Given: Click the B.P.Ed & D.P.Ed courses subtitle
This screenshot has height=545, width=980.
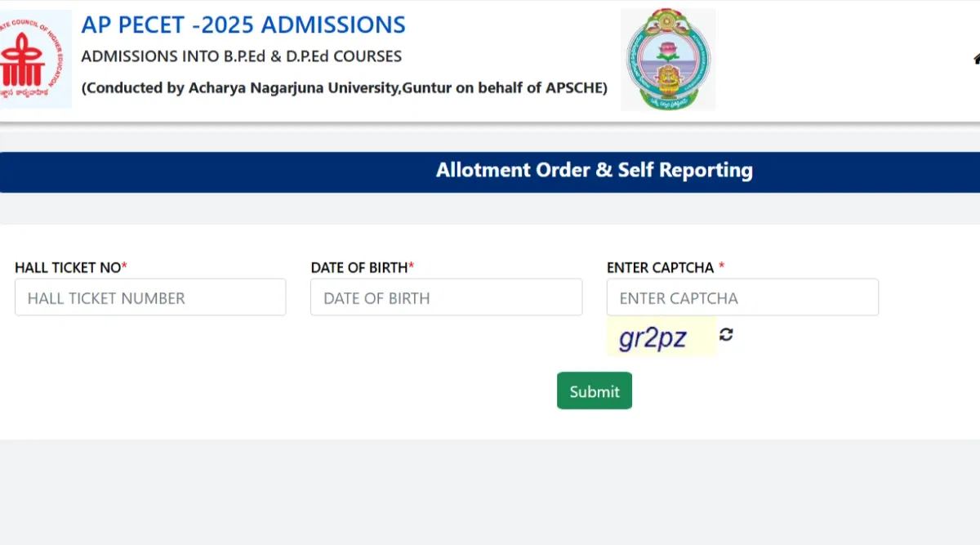Looking at the screenshot, I should [241, 56].
